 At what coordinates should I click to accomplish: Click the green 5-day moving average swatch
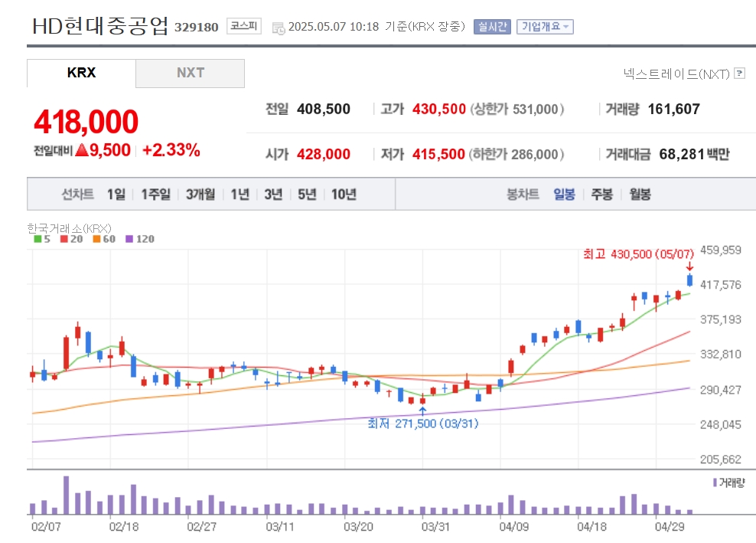pos(37,239)
